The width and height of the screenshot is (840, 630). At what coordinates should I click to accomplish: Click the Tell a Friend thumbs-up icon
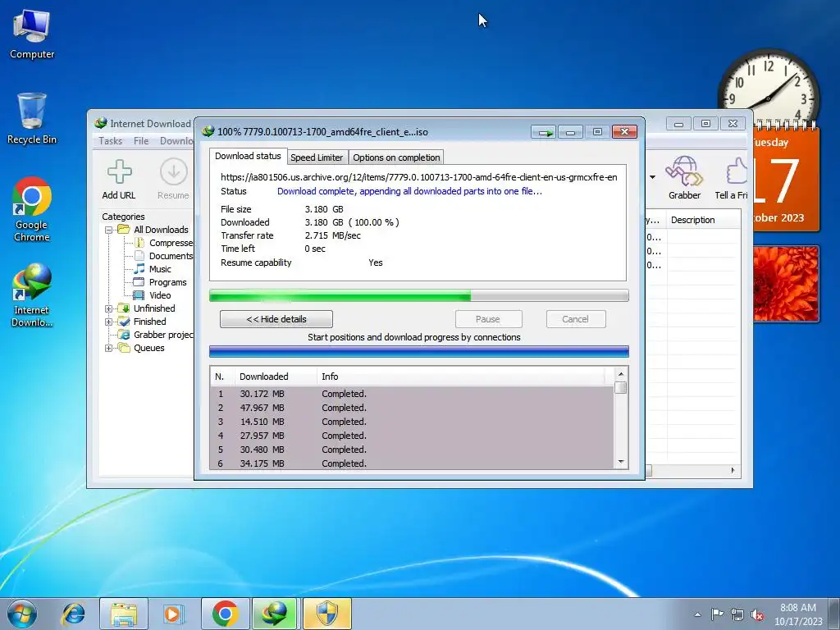(737, 171)
